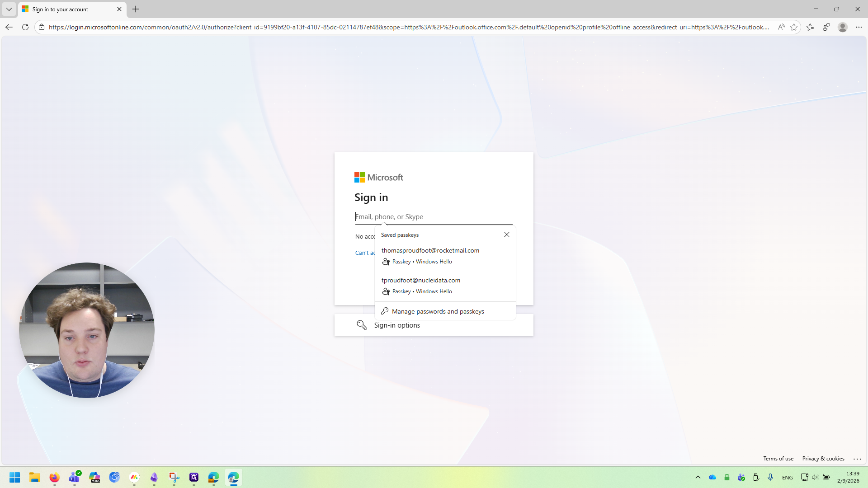Open Obsidian from the taskbar
Screen dimensions: 868x488
tap(154, 477)
